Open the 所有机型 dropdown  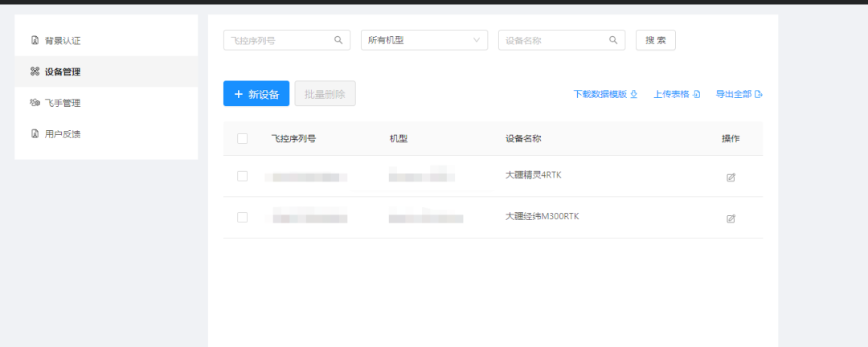[x=424, y=40]
